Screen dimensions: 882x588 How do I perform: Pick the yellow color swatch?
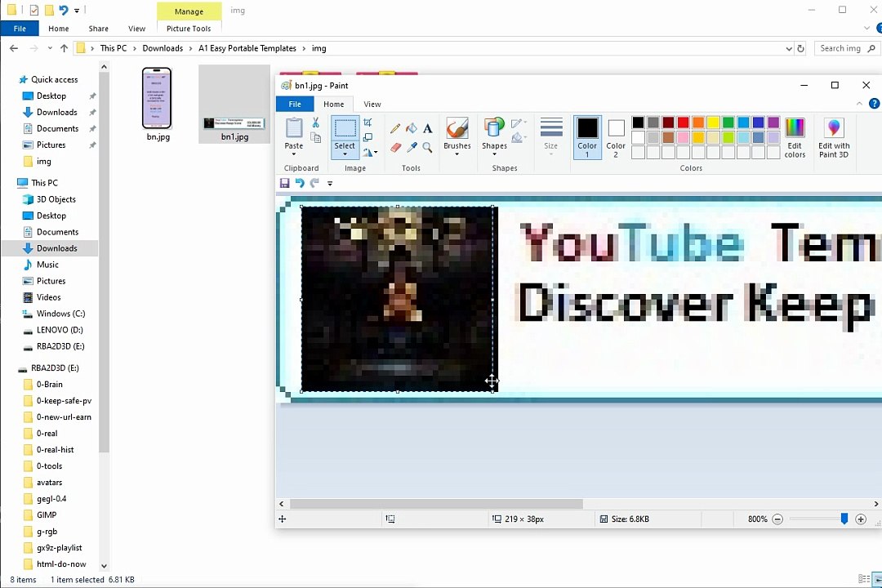coord(713,122)
